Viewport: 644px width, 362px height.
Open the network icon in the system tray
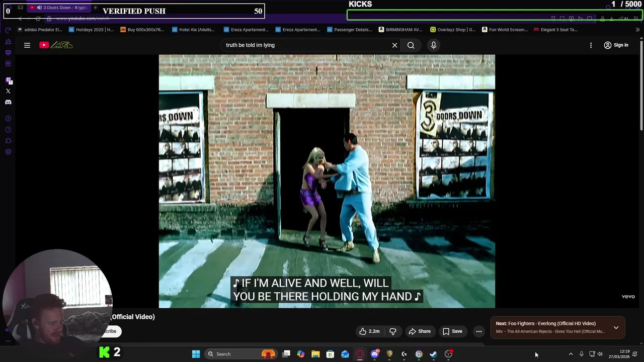tap(592, 354)
